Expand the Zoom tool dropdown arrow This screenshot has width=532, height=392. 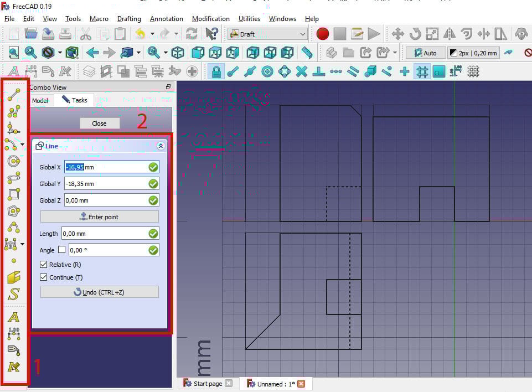pos(166,53)
